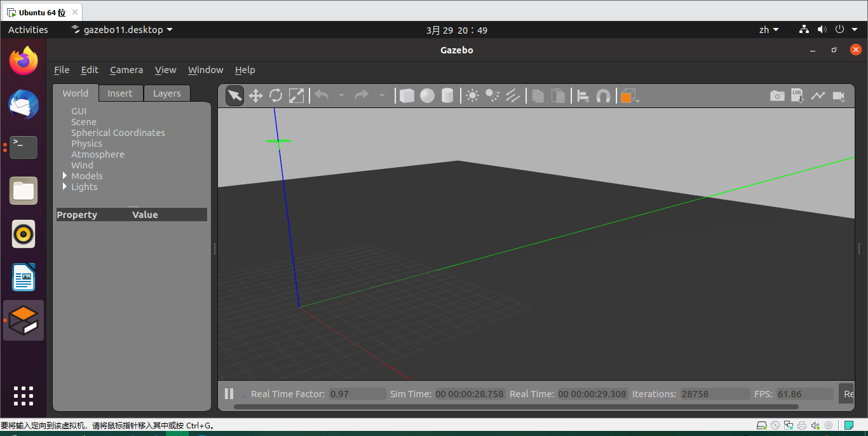Expand the Lights tree node

pos(65,187)
